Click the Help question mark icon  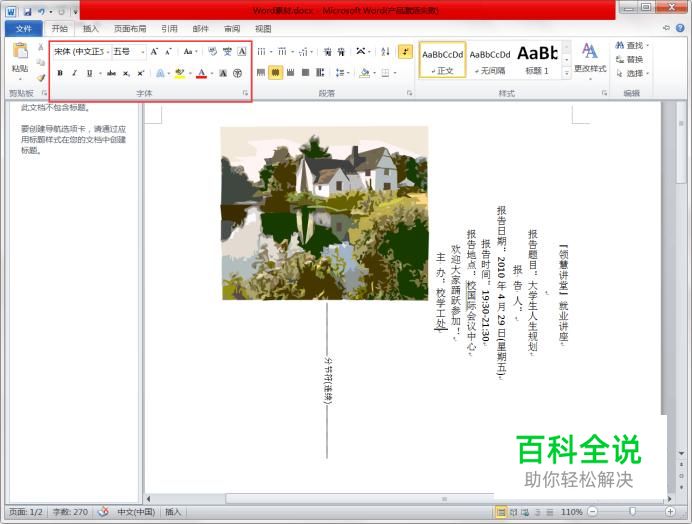pos(680,28)
